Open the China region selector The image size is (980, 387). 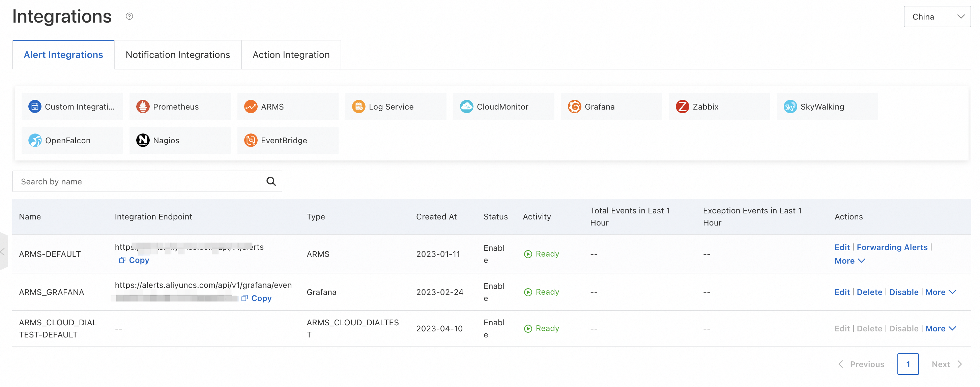coord(936,16)
